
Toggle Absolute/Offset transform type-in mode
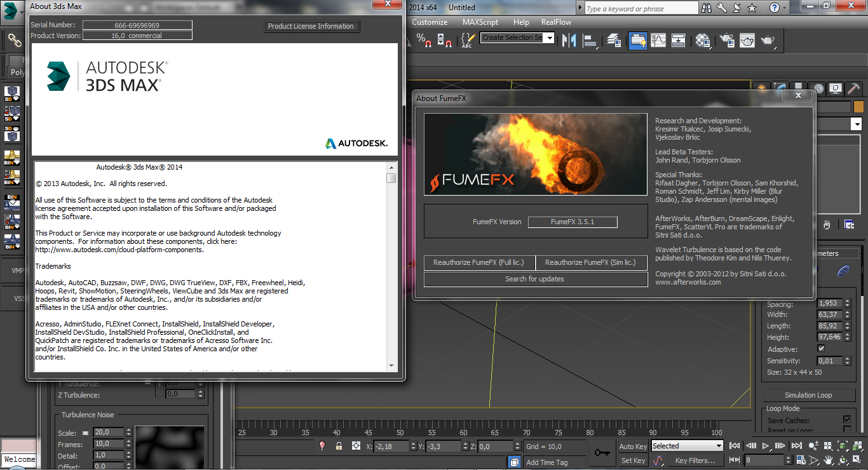point(356,446)
